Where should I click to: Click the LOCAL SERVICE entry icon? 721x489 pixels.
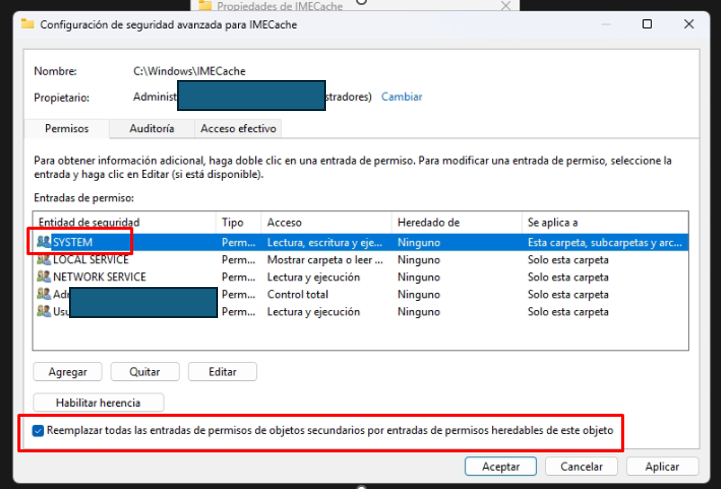click(43, 259)
